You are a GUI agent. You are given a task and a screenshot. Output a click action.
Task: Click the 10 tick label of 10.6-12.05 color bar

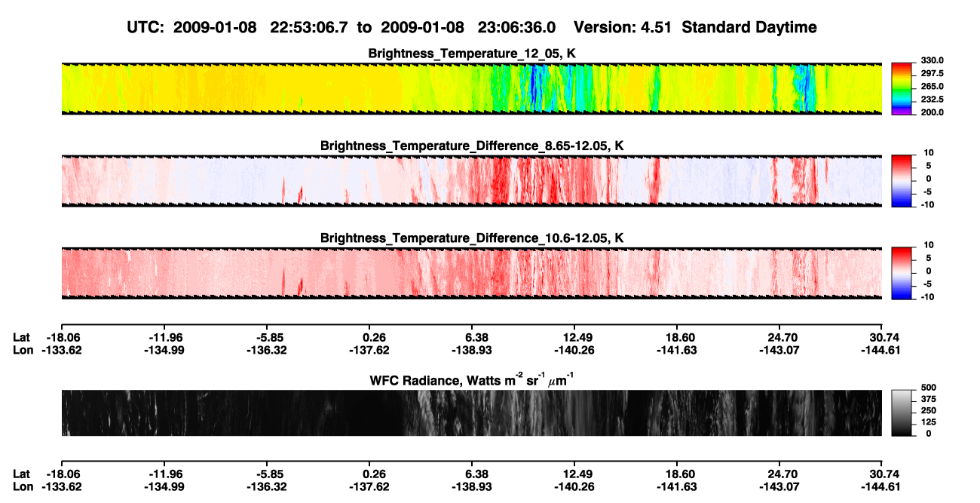click(929, 245)
